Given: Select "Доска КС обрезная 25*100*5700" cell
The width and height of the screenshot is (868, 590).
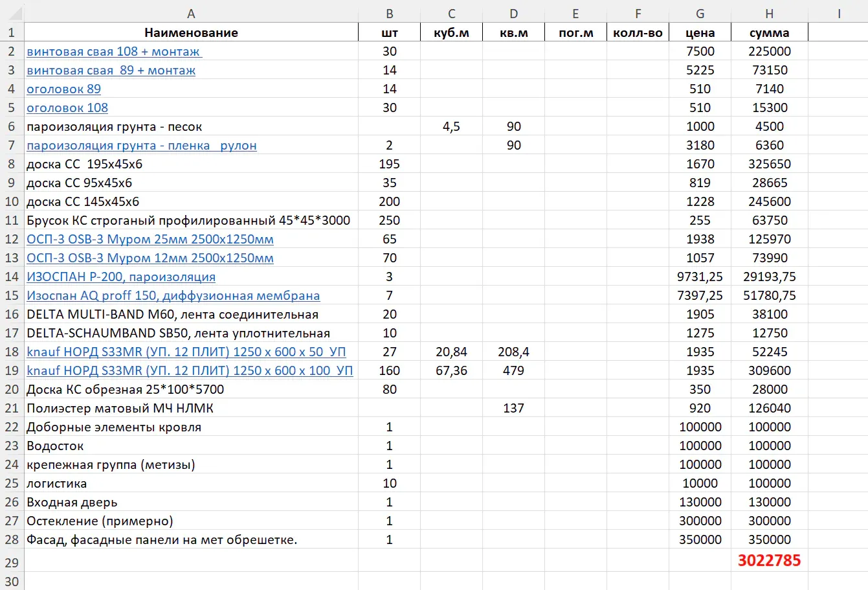Looking at the screenshot, I should pos(191,390).
